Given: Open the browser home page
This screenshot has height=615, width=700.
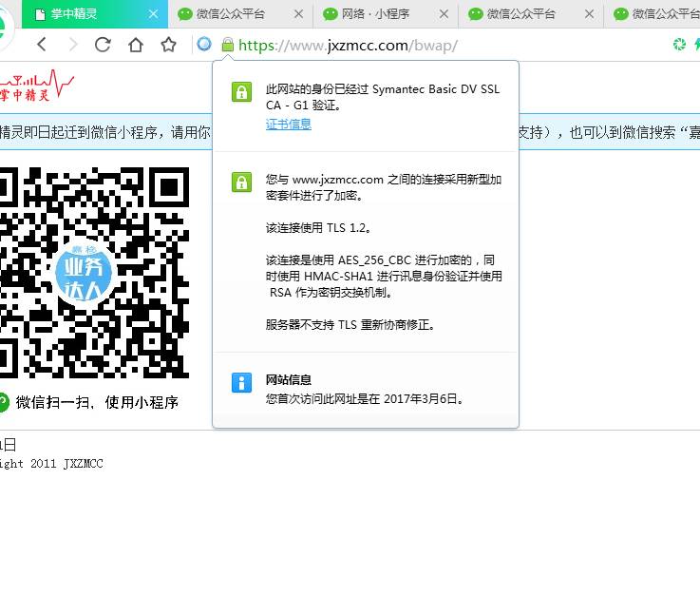Looking at the screenshot, I should pos(136,45).
